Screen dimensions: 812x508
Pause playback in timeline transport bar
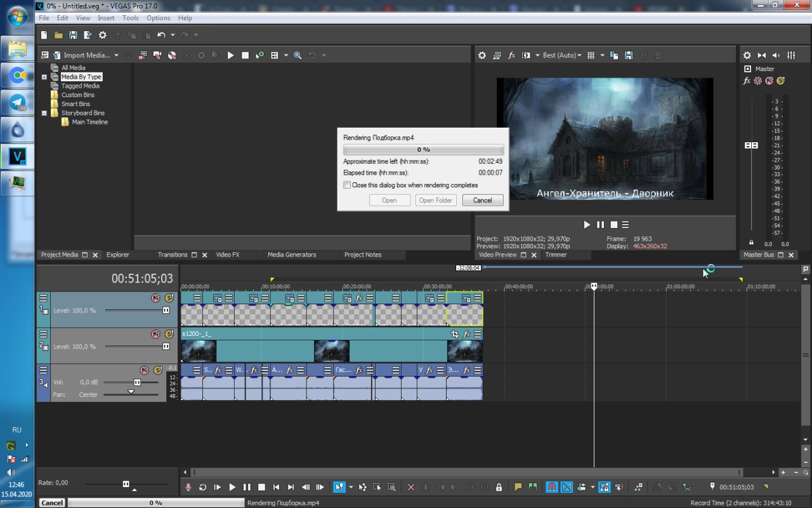click(x=247, y=487)
